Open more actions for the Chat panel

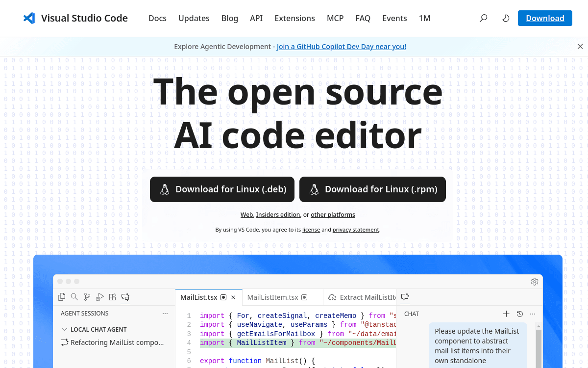(x=533, y=314)
